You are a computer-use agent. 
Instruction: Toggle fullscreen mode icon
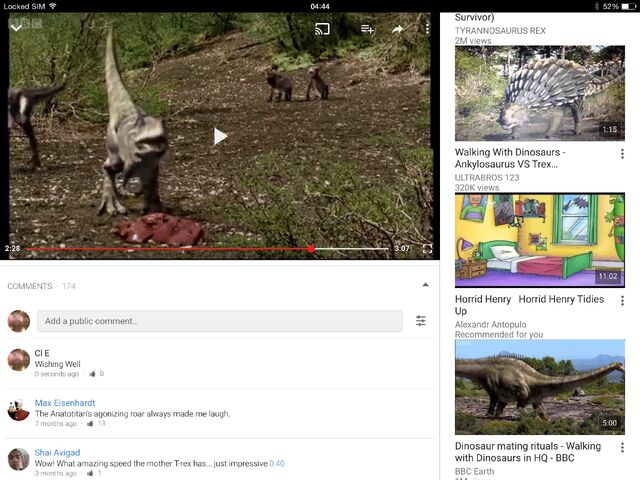pyautogui.click(x=427, y=249)
